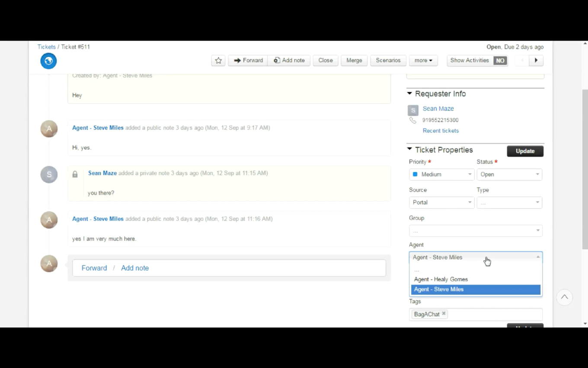Collapse the Requester Info section
Viewport: 588px width, 368px height.
[409, 94]
